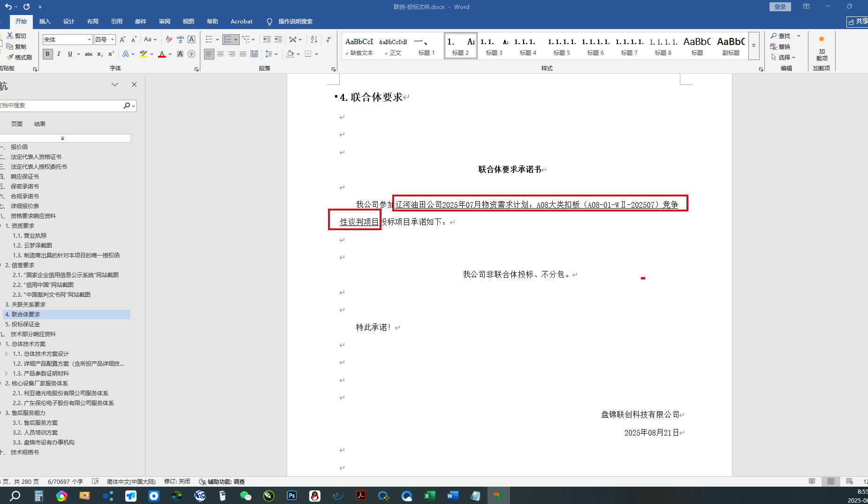Image resolution: width=868 pixels, height=504 pixels.
Task: Click the Redo button in the quick access bar
Action: point(27,7)
